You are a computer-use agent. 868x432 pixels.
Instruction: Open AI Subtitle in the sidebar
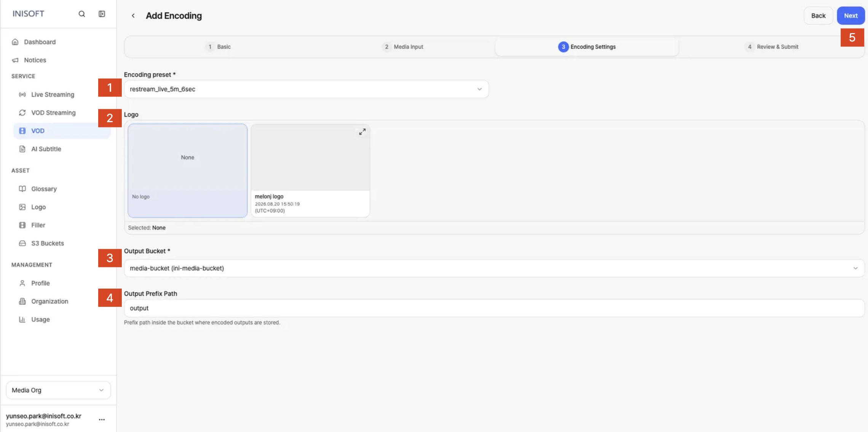click(x=46, y=149)
